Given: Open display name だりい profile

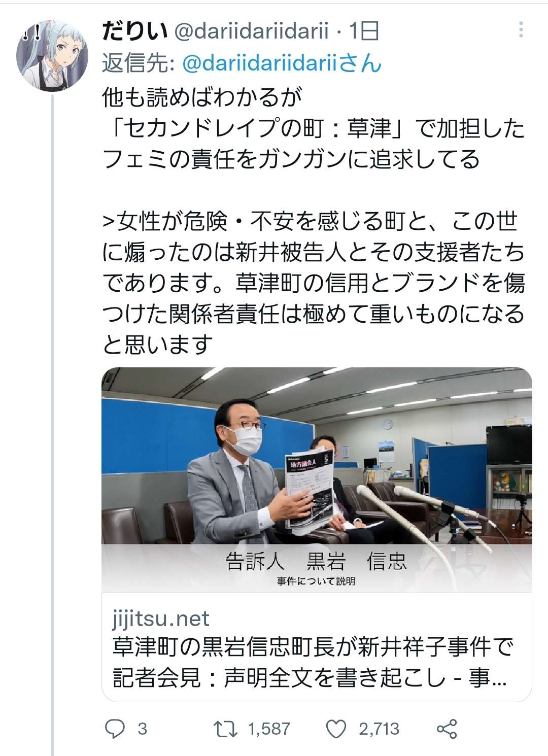Looking at the screenshot, I should [x=134, y=31].
